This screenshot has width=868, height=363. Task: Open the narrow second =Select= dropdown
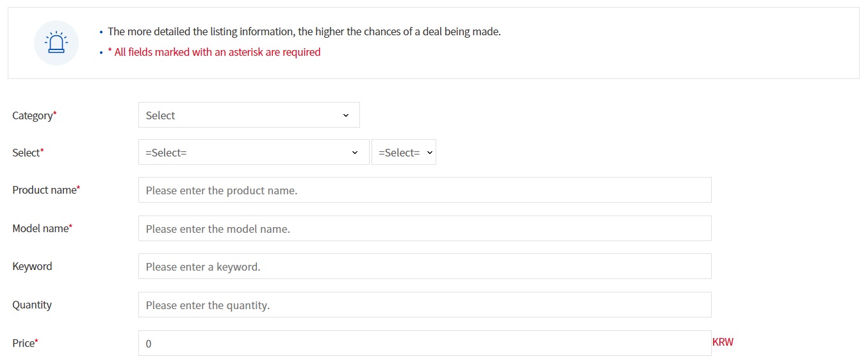pos(404,153)
